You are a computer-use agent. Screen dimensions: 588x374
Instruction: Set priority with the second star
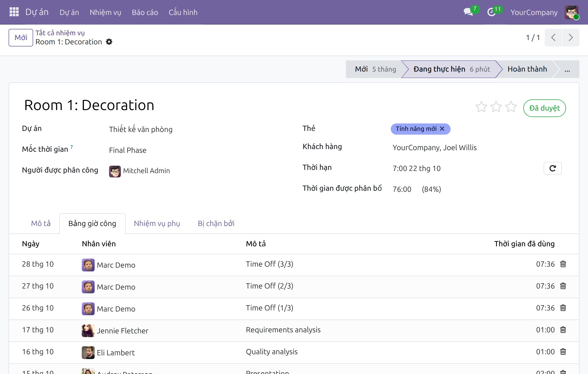[496, 107]
